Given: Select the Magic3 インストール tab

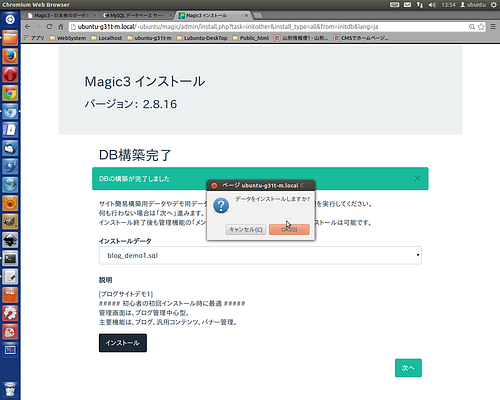Looking at the screenshot, I should tap(213, 15).
